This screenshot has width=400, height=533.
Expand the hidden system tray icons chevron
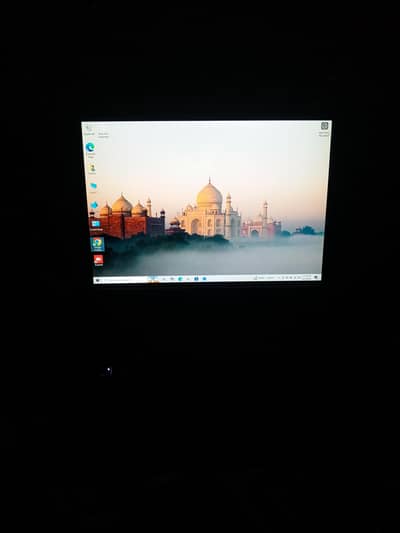(279, 278)
